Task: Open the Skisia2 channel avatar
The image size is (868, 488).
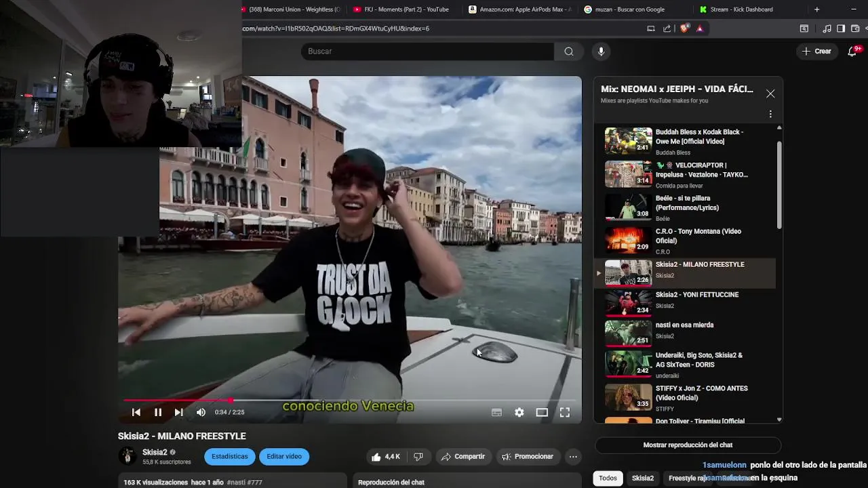Action: (127, 456)
